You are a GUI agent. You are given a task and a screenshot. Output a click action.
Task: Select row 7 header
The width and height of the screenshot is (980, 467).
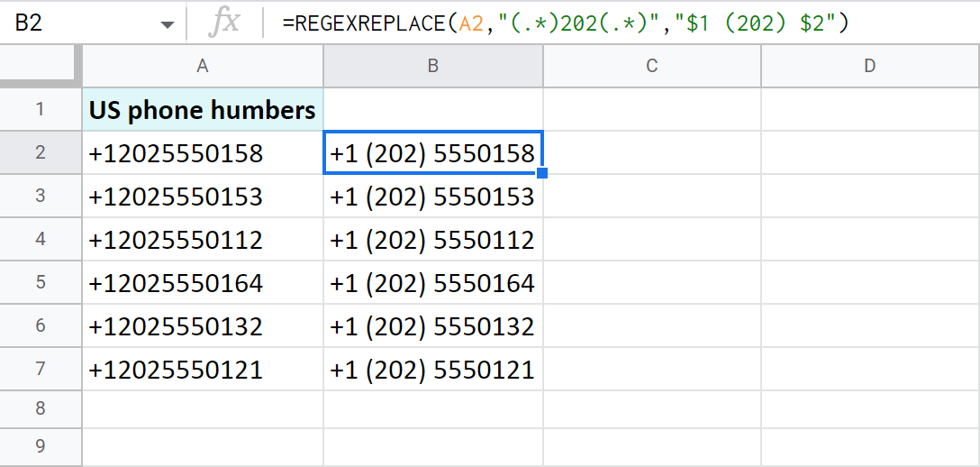point(41,369)
